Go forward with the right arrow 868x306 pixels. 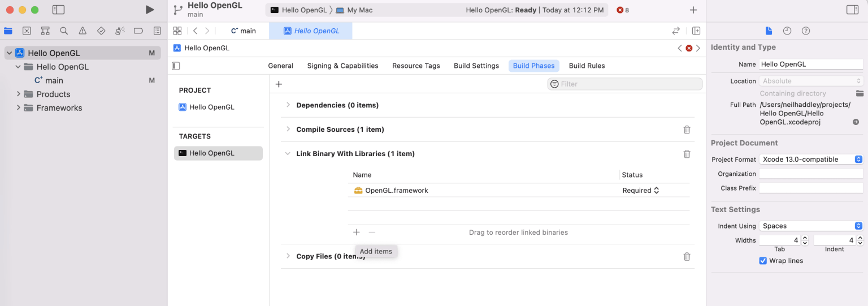click(207, 31)
